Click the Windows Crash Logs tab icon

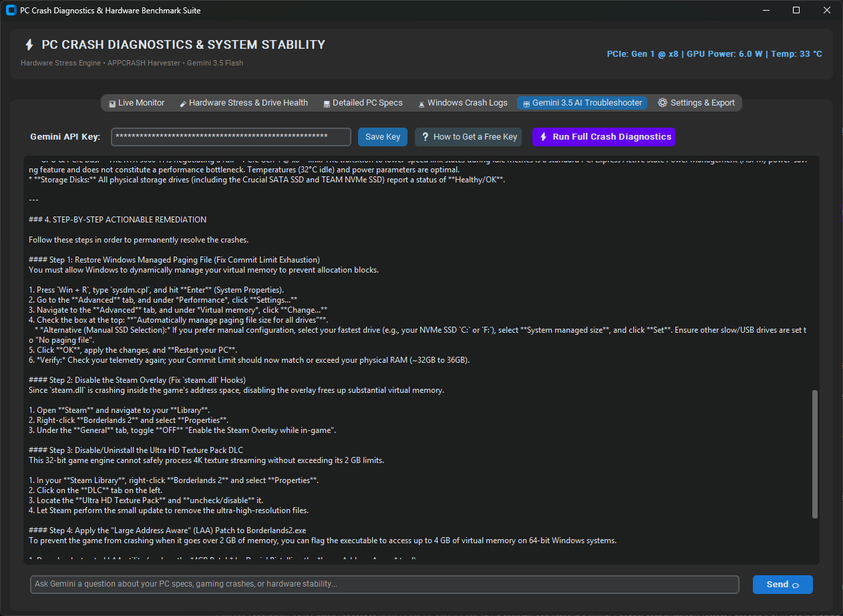pos(421,104)
